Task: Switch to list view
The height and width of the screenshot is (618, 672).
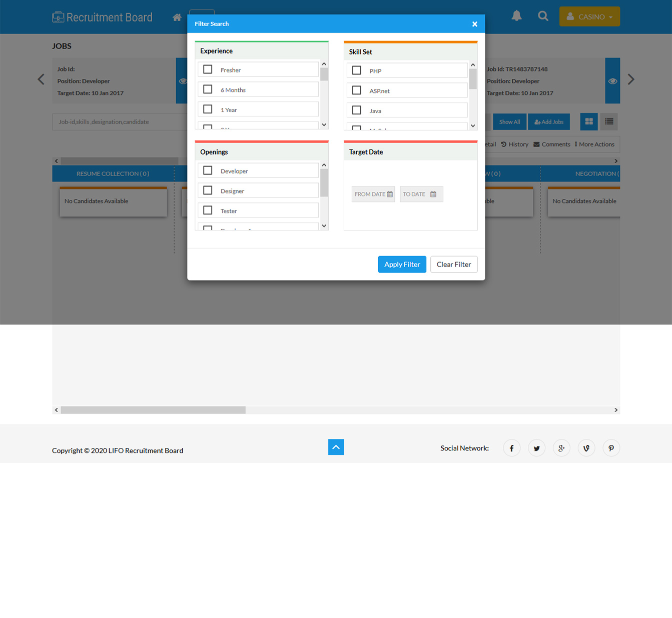Action: [x=609, y=121]
